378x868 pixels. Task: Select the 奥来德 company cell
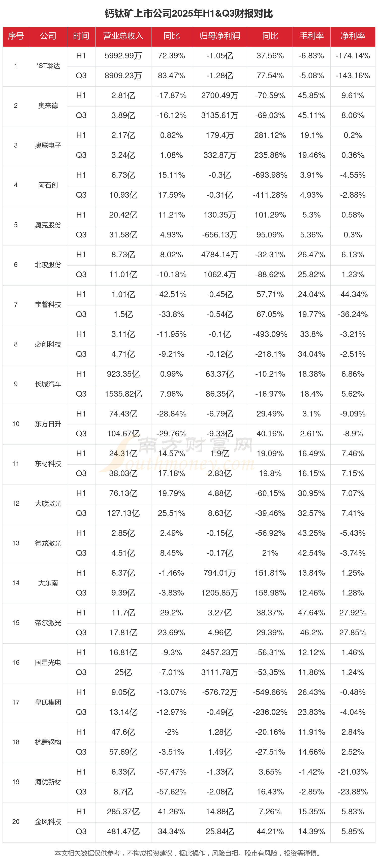point(48,106)
